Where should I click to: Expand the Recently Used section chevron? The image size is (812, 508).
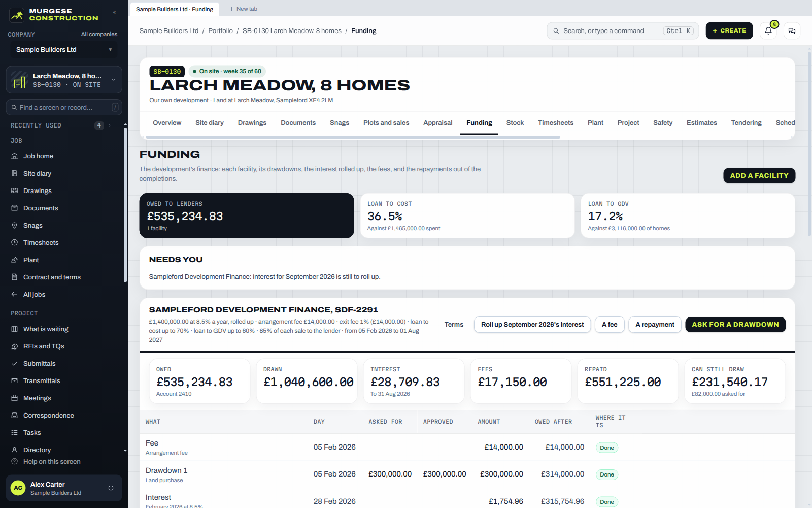click(x=110, y=125)
